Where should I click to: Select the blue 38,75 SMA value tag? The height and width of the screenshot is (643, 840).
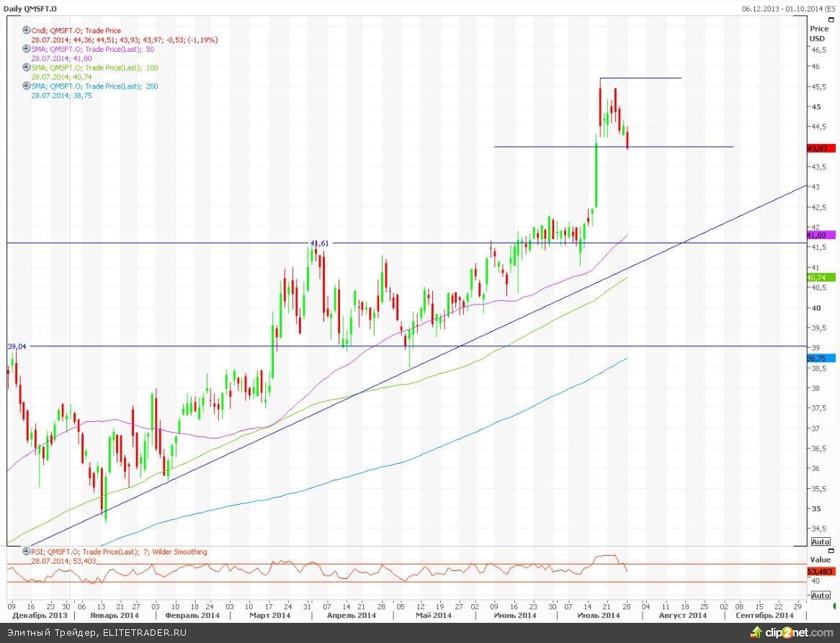click(x=821, y=358)
